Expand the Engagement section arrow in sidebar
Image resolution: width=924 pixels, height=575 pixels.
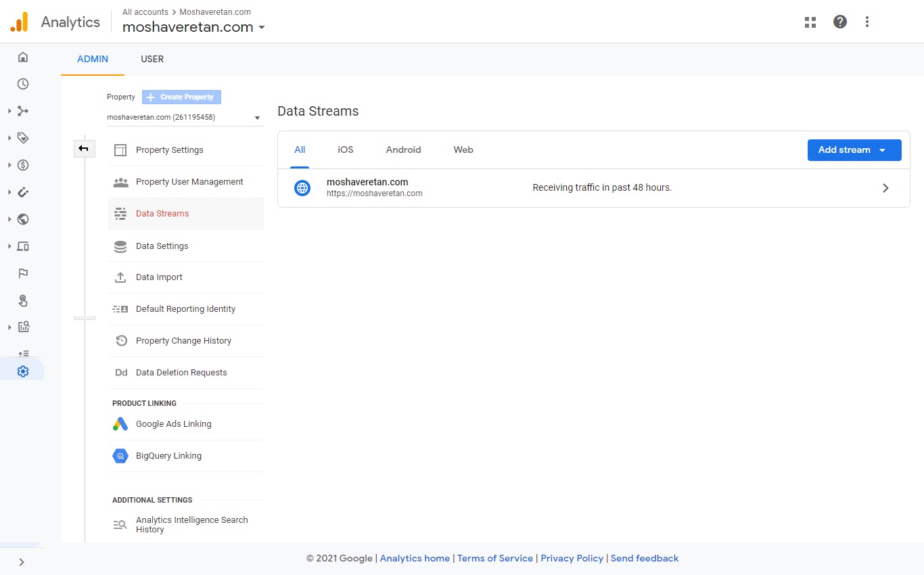9,138
